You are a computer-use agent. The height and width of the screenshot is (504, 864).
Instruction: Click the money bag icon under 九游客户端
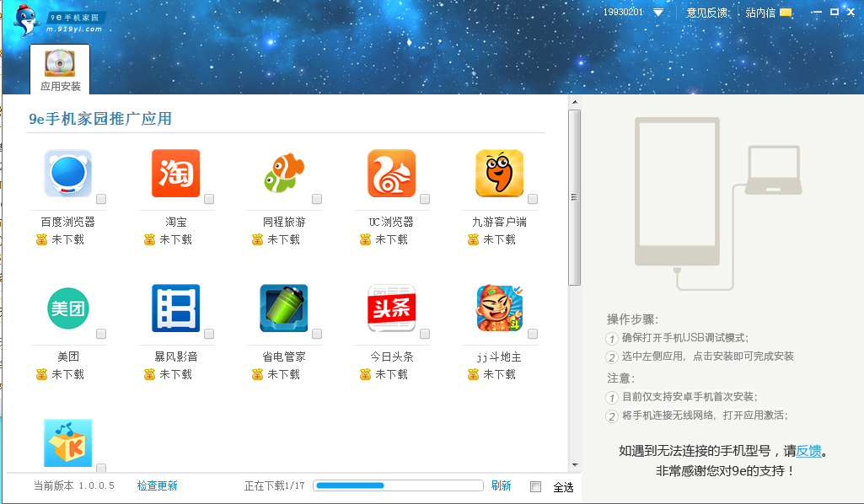tap(474, 239)
